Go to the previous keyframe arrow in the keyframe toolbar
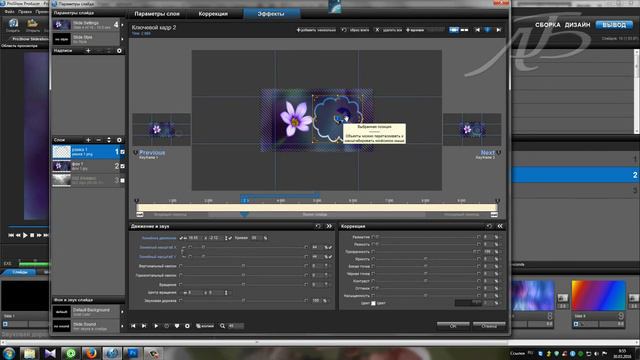This screenshot has width=640, height=360. 477,30
